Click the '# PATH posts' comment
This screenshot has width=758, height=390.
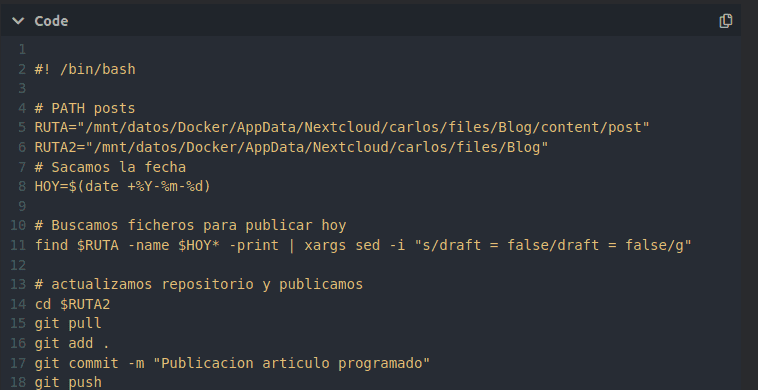(85, 108)
